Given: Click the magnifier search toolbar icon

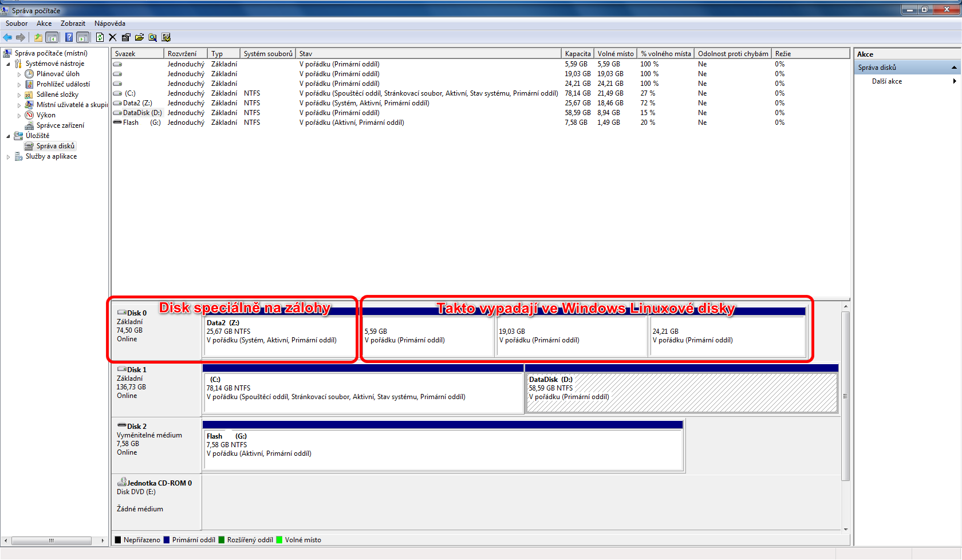Looking at the screenshot, I should pos(152,37).
